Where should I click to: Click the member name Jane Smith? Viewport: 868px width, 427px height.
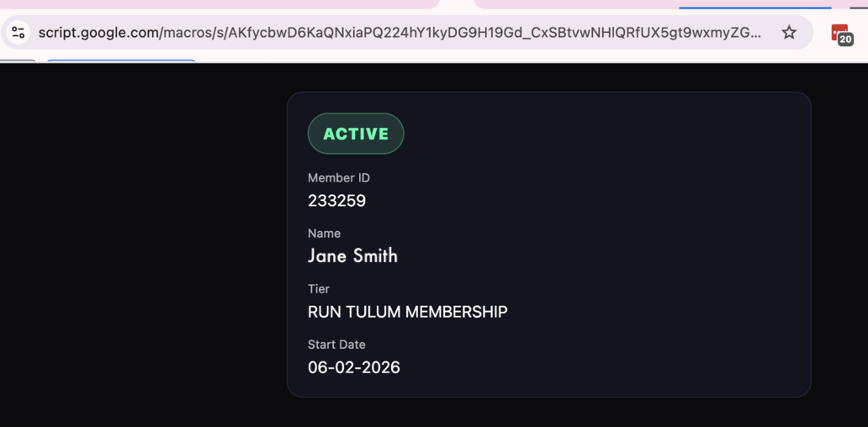click(x=352, y=256)
